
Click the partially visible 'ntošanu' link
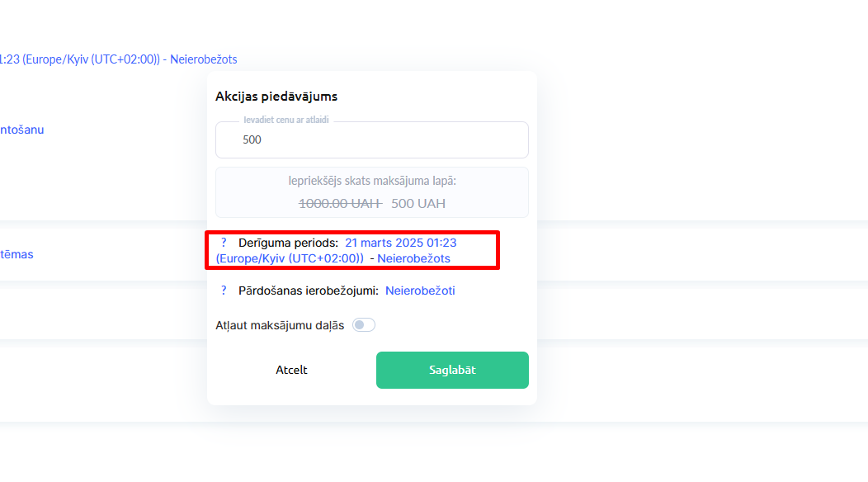point(22,130)
